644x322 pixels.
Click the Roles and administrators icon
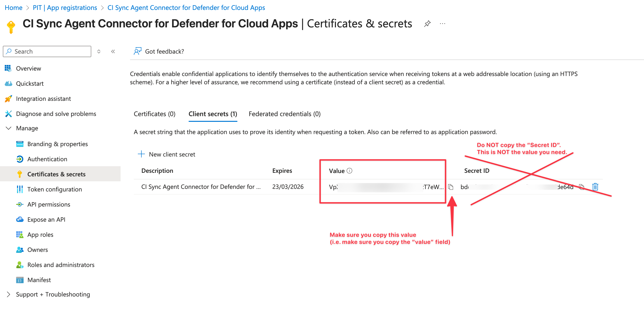[x=20, y=265]
